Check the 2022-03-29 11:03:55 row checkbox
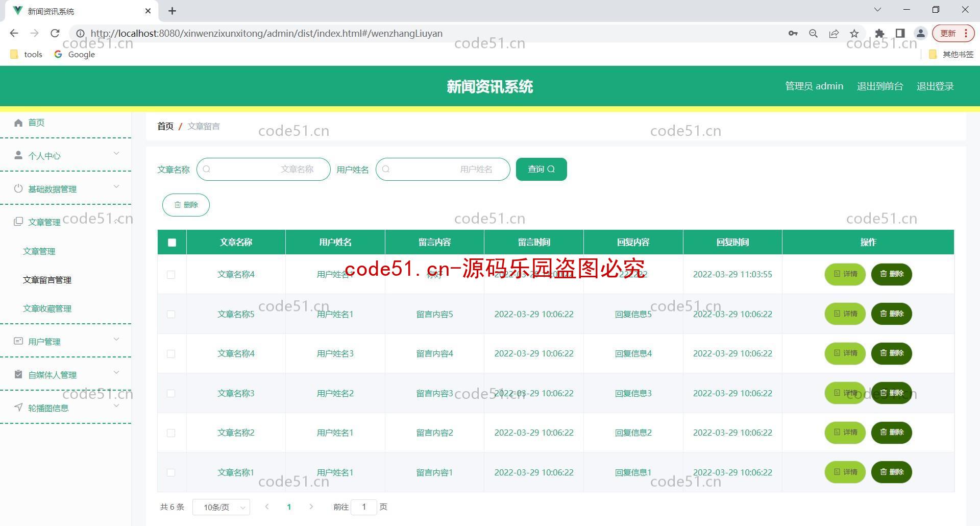This screenshot has height=526, width=980. click(x=171, y=275)
